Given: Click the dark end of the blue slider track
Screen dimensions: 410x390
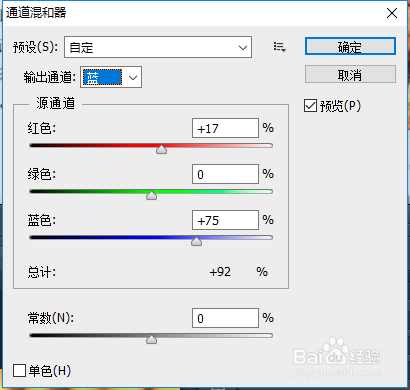Looking at the screenshot, I should 34,238.
